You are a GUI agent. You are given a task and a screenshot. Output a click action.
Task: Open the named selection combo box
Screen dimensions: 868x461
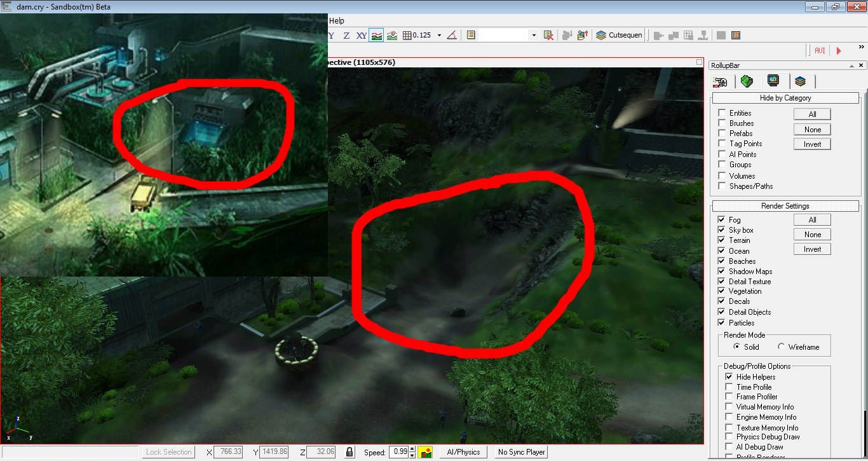pos(508,36)
